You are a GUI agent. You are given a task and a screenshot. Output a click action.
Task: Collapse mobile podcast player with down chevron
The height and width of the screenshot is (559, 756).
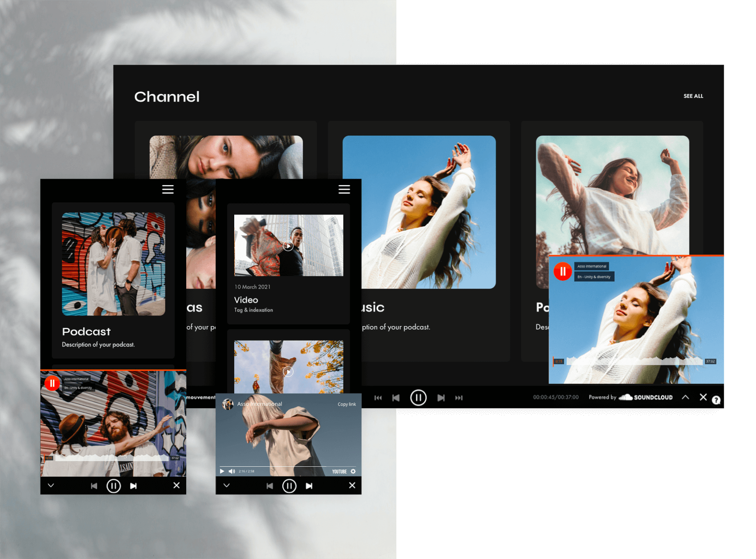click(x=51, y=485)
